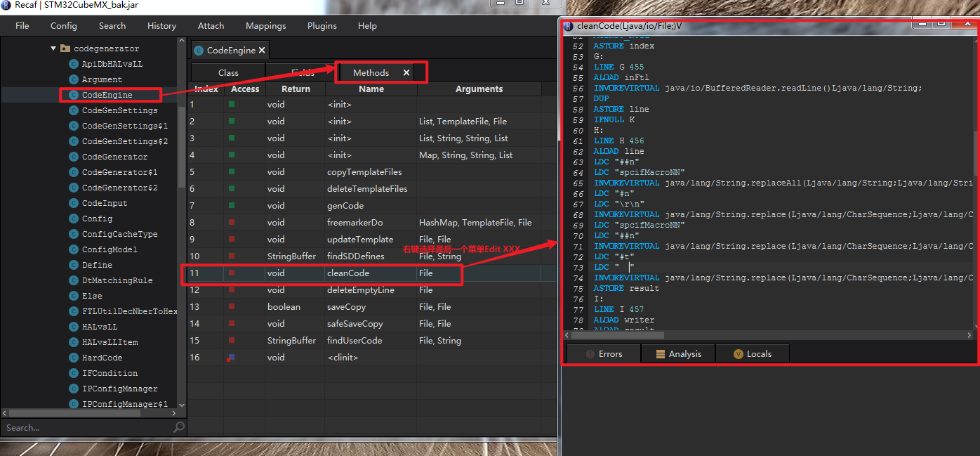The width and height of the screenshot is (980, 456).
Task: Select the ApiDbHALvsLL class icon
Action: [x=74, y=63]
